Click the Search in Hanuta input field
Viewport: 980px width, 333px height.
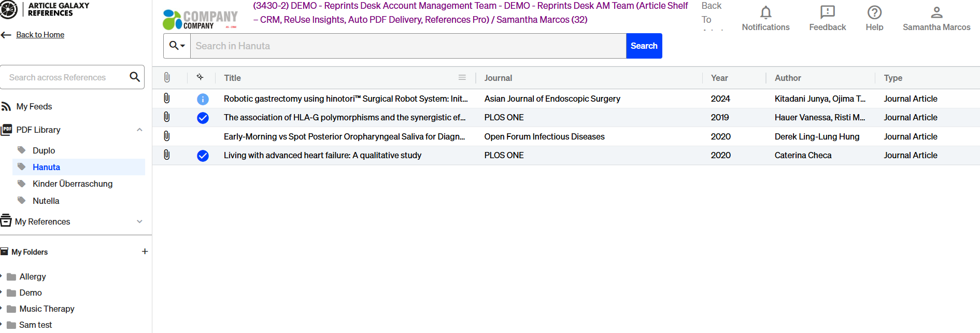[x=408, y=46]
